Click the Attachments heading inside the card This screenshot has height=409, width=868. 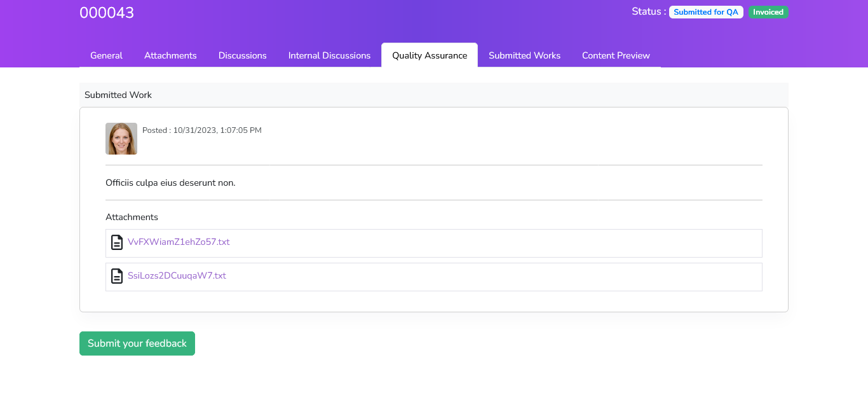[132, 218]
